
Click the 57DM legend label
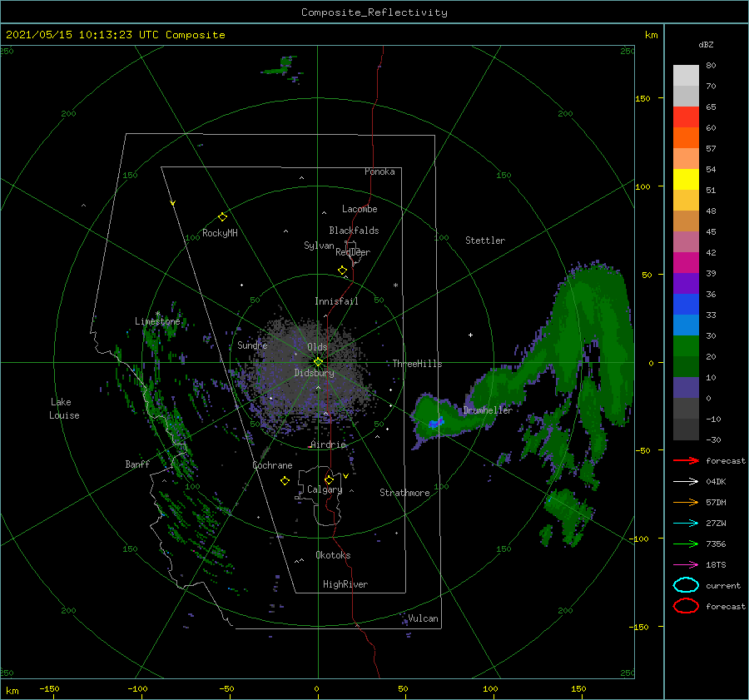(716, 503)
